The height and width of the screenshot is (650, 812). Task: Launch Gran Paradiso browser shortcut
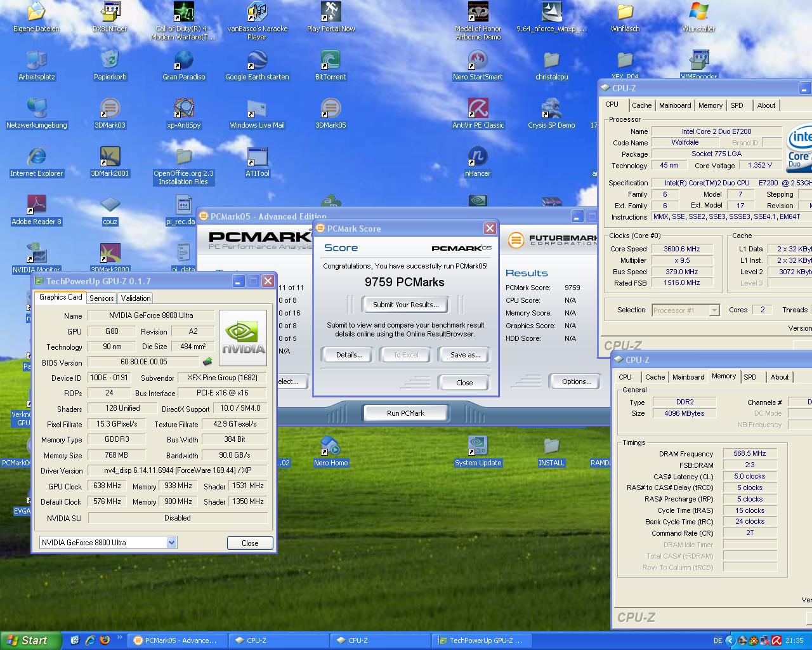tap(184, 65)
